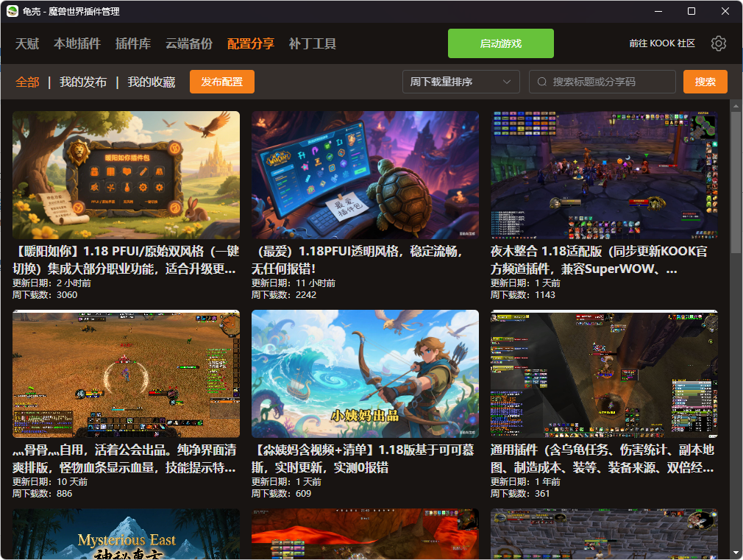Screen dimensions: 743x560
Task: Select 云端备份 tab
Action: point(189,43)
